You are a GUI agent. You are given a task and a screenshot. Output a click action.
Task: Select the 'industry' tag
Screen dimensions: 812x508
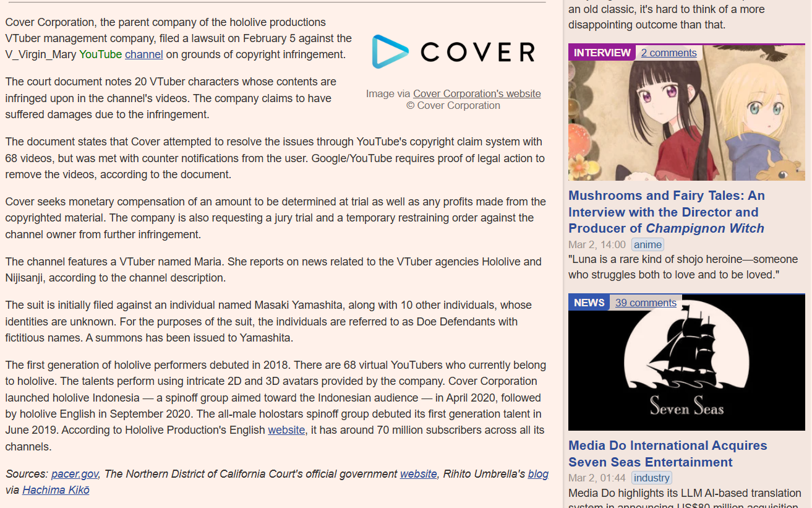click(x=651, y=478)
